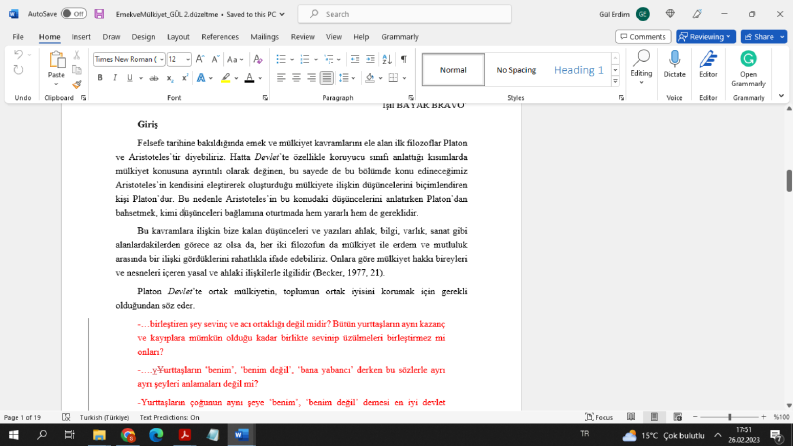Click Align Right icon

coord(312,78)
